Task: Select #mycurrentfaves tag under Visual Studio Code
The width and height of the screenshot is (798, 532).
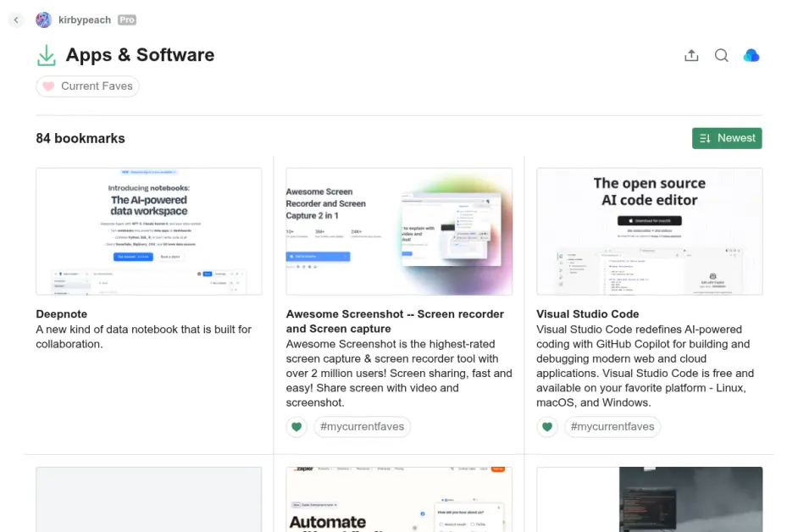Action: pos(612,427)
